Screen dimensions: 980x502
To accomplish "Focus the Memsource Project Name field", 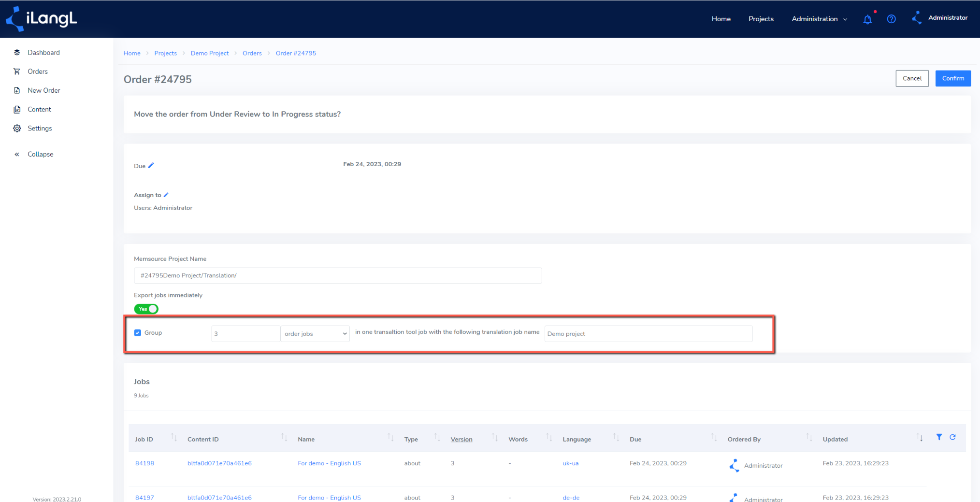I will tap(338, 275).
